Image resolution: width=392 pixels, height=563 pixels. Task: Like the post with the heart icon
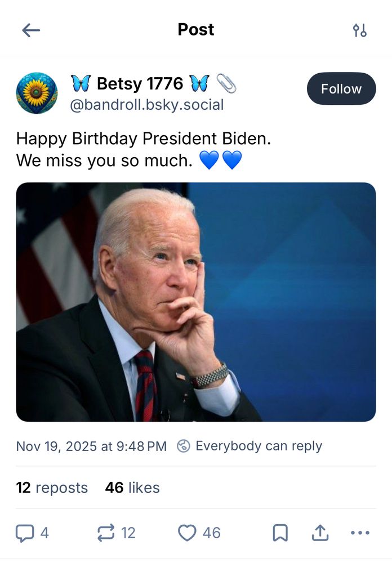pyautogui.click(x=187, y=533)
